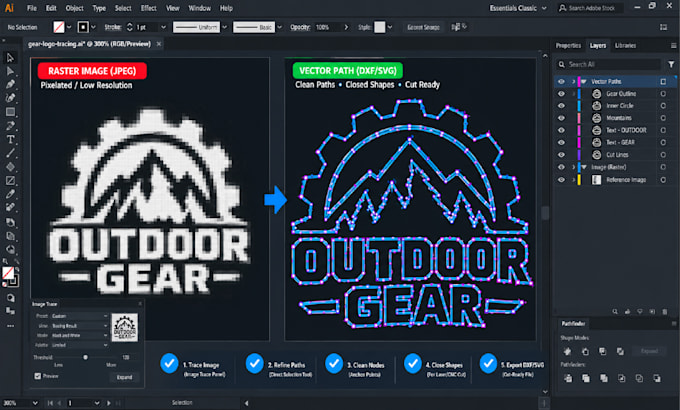The width and height of the screenshot is (680, 410).
Task: Click the create new layer icon
Action: [652, 312]
